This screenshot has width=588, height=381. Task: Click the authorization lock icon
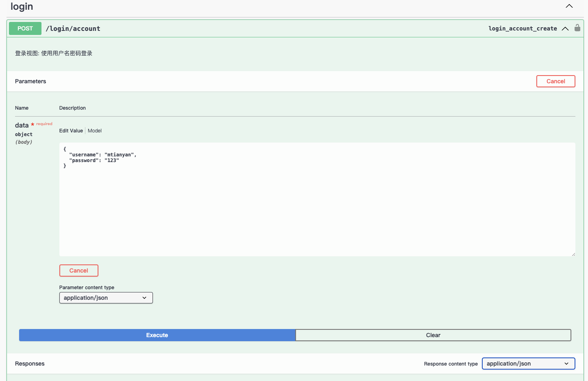click(577, 28)
